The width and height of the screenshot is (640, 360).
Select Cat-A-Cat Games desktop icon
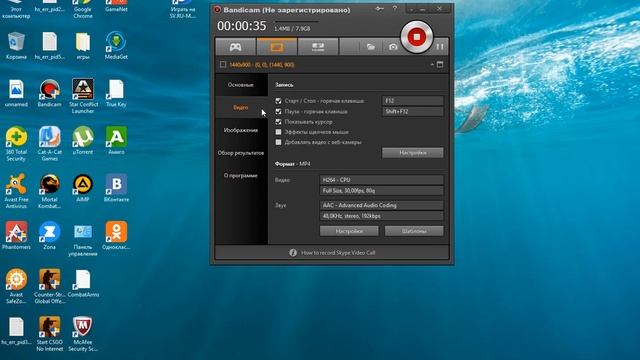click(49, 144)
